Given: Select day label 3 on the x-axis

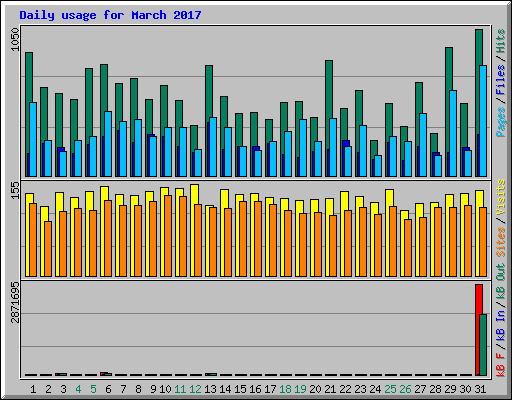Looking at the screenshot, I should click(63, 389).
